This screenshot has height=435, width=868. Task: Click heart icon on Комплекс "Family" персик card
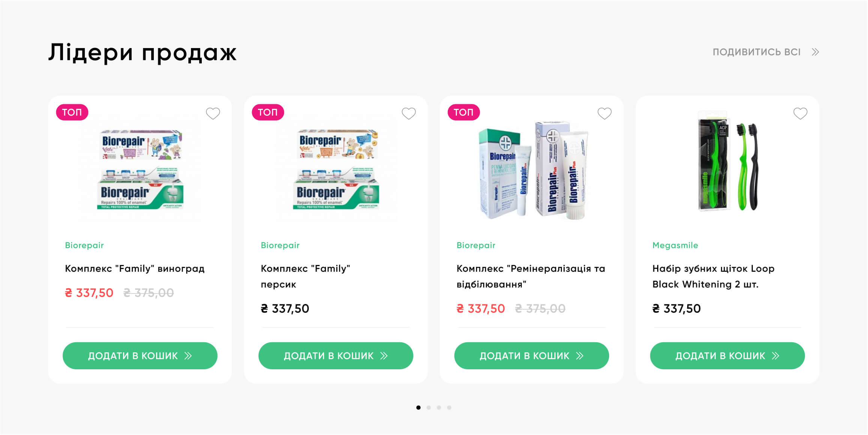click(x=408, y=113)
